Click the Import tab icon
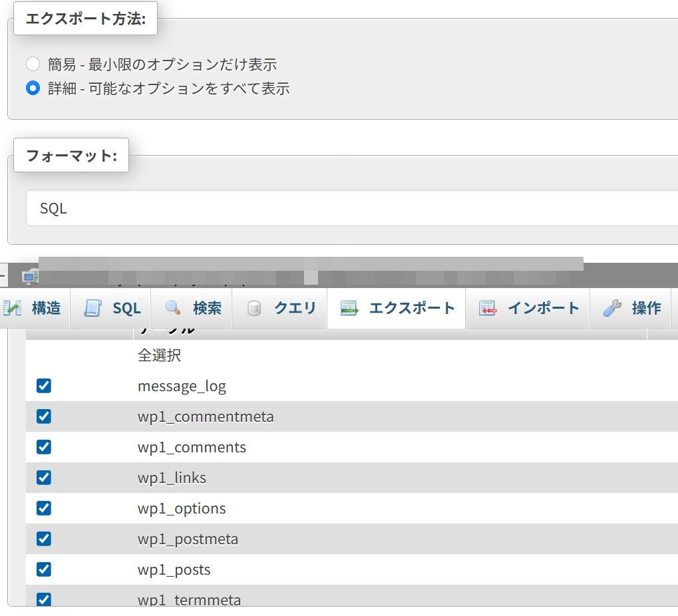 point(488,308)
